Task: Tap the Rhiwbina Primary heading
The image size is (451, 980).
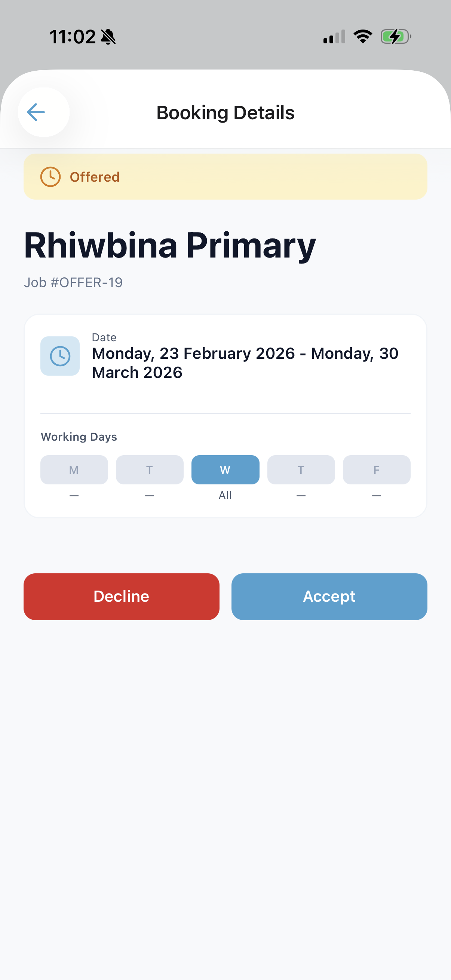Action: (170, 246)
